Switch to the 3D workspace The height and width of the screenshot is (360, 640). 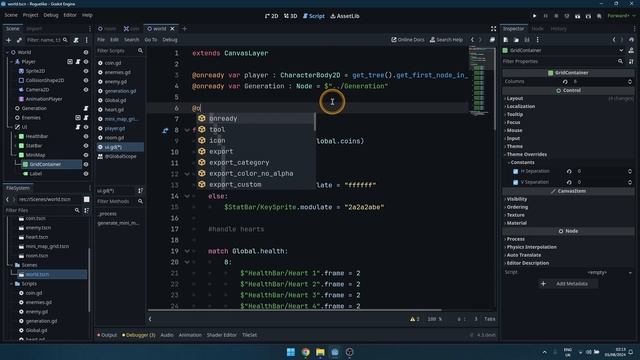coord(291,16)
